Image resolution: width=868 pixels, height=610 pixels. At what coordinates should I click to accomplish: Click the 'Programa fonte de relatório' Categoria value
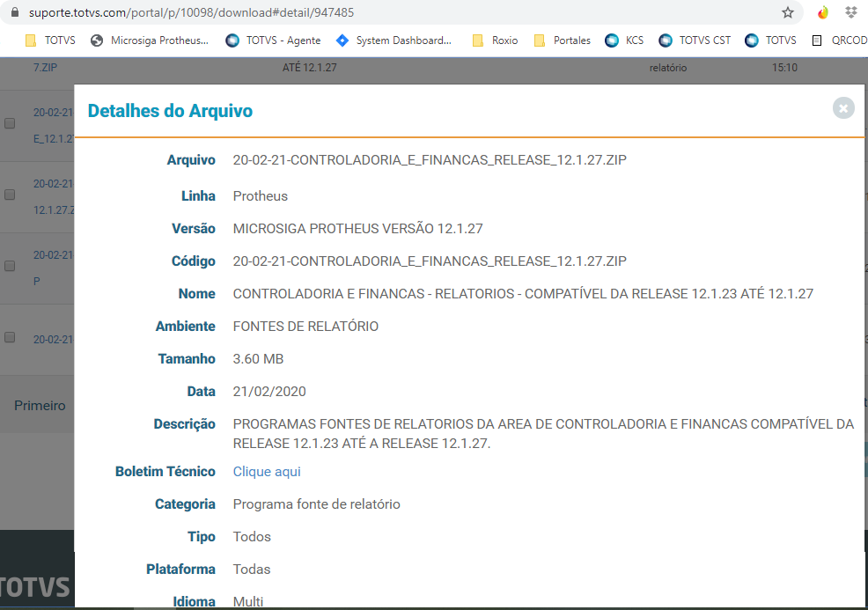pos(316,504)
